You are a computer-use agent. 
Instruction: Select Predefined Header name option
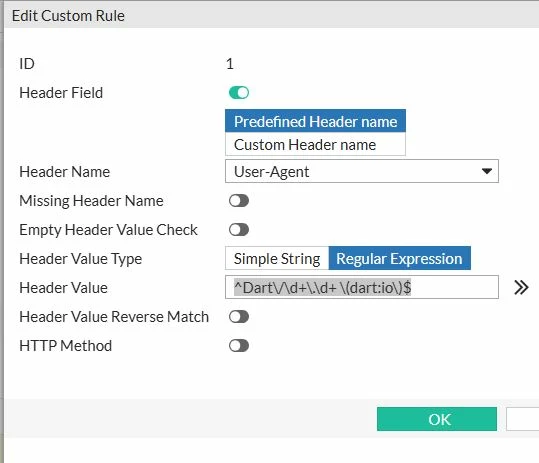pos(315,121)
